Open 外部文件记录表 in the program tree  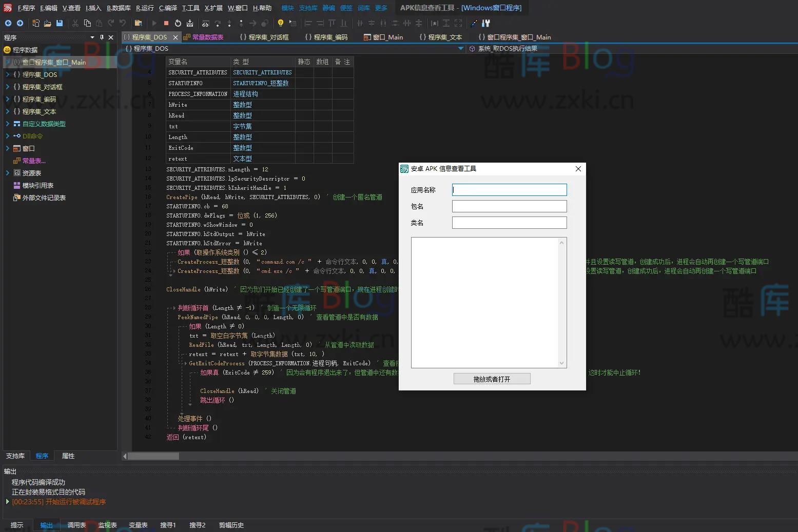[x=44, y=198]
